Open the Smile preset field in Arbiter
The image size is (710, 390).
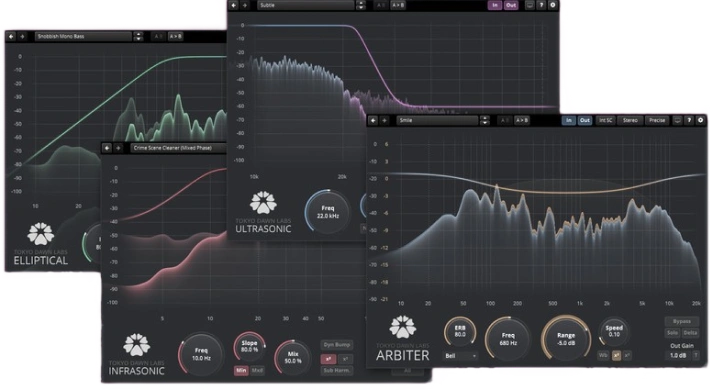pyautogui.click(x=437, y=120)
